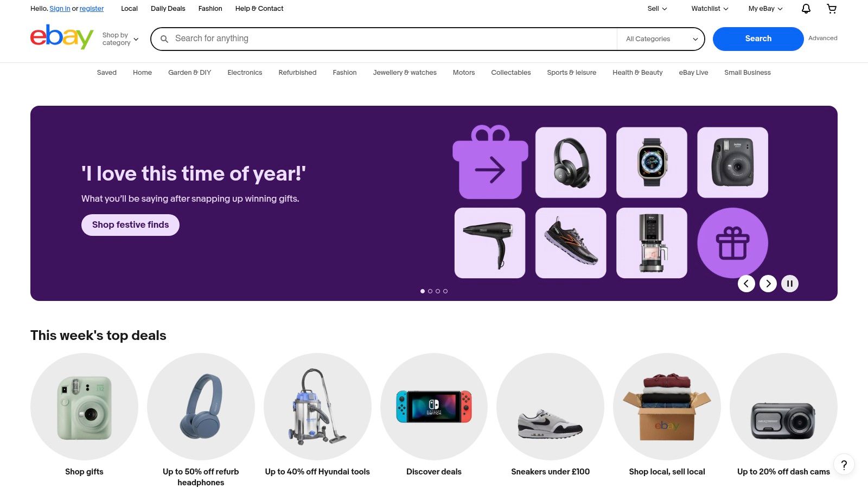Image resolution: width=868 pixels, height=488 pixels.
Task: Open the shopping cart icon
Action: pos(832,9)
